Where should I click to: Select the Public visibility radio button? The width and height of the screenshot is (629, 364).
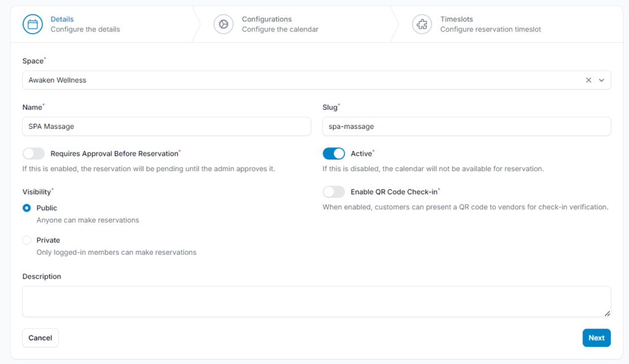tap(26, 208)
